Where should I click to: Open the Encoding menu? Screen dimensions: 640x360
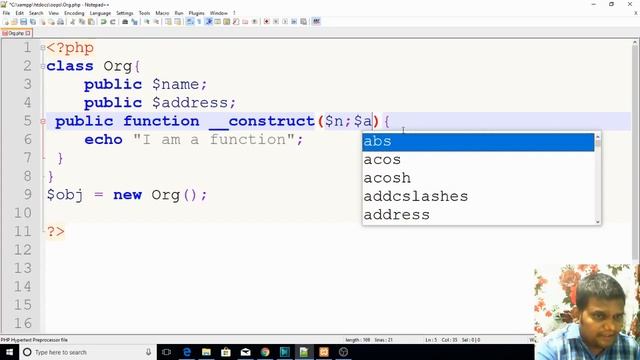coord(74,13)
